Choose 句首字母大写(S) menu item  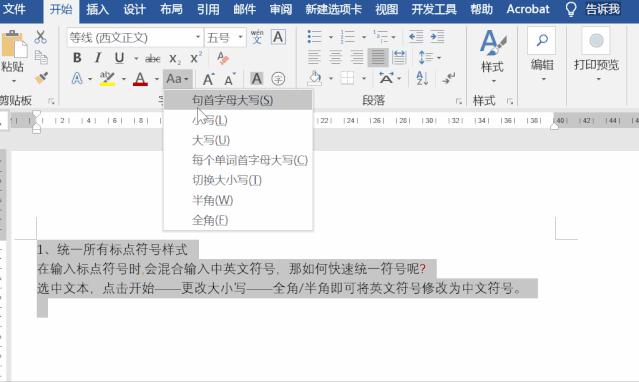[x=238, y=100]
